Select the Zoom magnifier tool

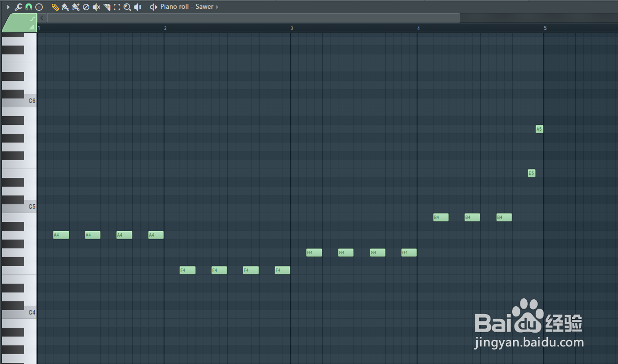pos(127,7)
